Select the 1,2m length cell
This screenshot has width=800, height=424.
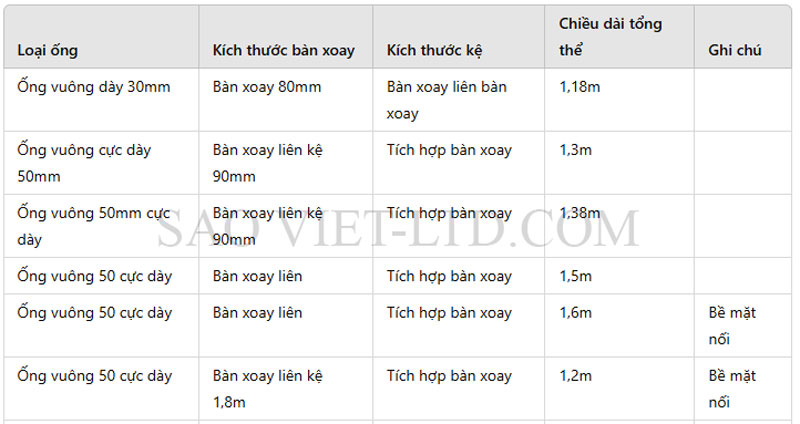pyautogui.click(x=576, y=376)
